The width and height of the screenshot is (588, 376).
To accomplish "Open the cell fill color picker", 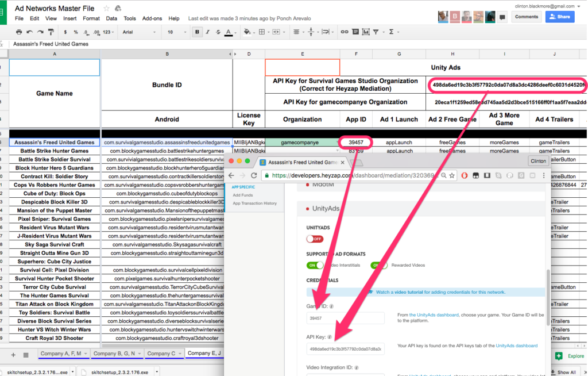I will (247, 32).
